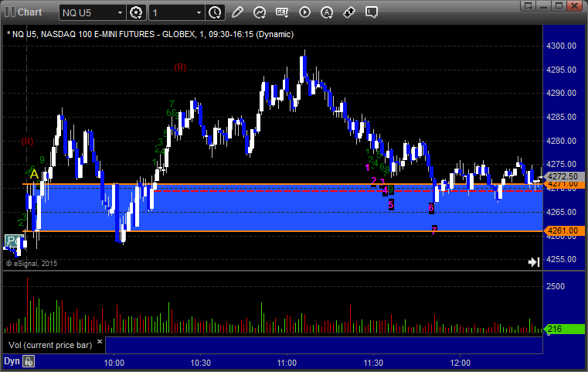588x372 pixels.
Task: Click the 10:00 time axis label
Action: [x=114, y=363]
